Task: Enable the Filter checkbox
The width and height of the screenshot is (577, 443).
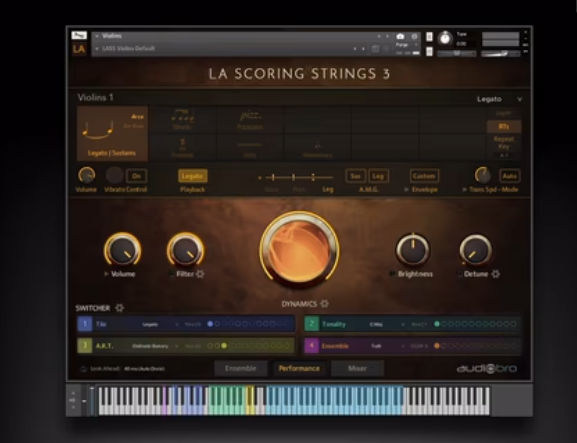Action: [171, 274]
